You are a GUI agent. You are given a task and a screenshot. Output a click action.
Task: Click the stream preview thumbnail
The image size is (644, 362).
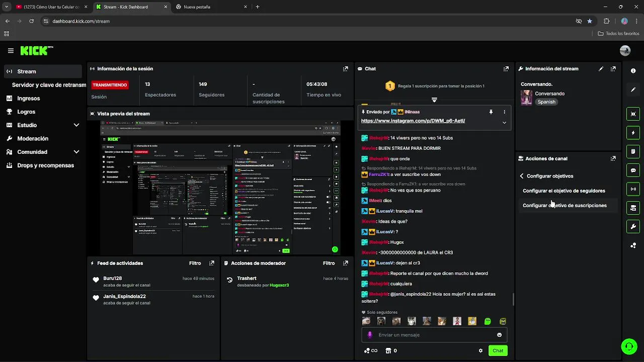[220, 188]
